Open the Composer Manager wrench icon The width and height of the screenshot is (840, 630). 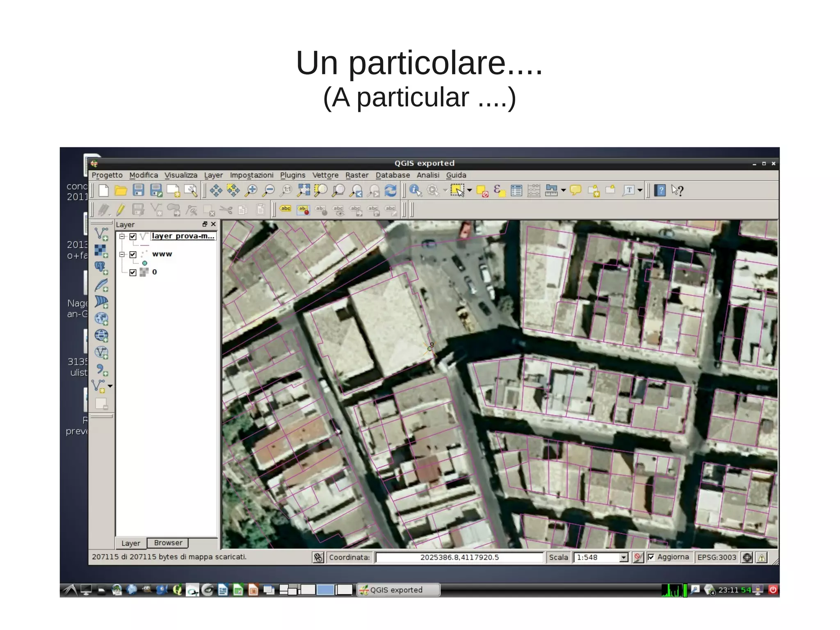pyautogui.click(x=191, y=190)
